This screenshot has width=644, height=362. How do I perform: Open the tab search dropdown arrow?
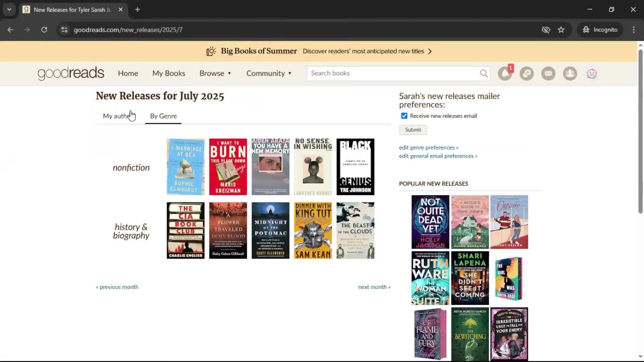[9, 10]
